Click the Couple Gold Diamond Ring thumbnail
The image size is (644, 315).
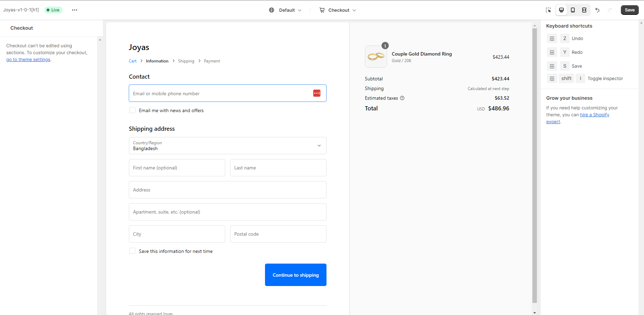[376, 57]
